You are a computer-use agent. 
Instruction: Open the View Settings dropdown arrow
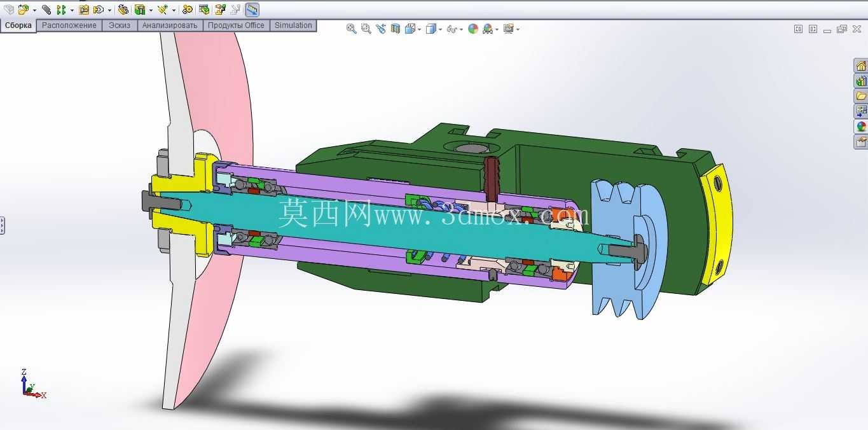click(x=518, y=29)
